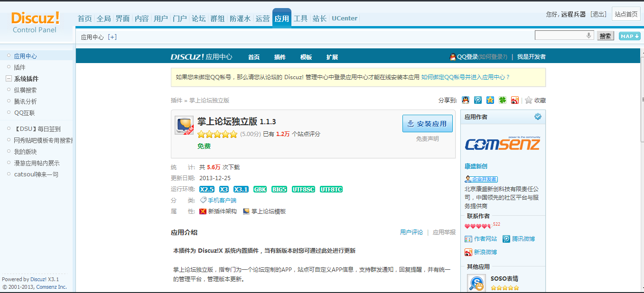Select 腾讯分析 in left sidebar
The width and height of the screenshot is (644, 293).
click(25, 101)
